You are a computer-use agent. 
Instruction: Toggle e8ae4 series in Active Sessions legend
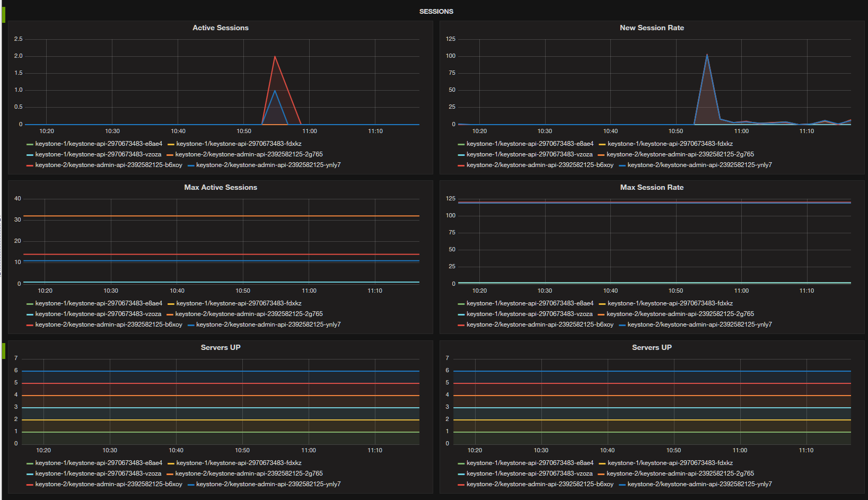tap(99, 144)
